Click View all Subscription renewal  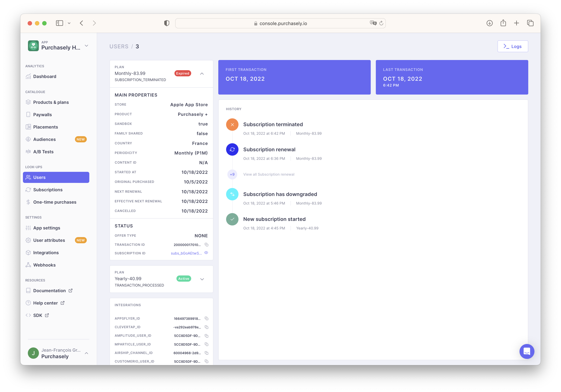(269, 174)
